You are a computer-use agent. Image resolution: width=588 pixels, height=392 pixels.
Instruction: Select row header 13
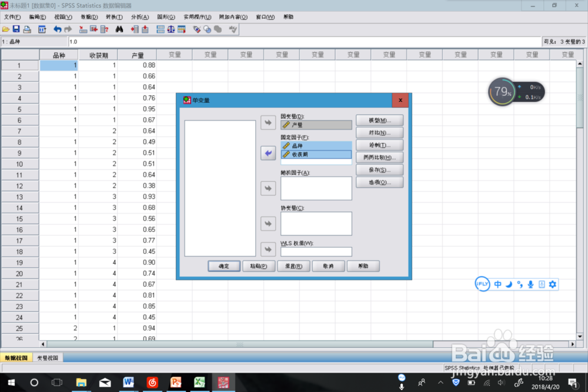tap(20, 197)
